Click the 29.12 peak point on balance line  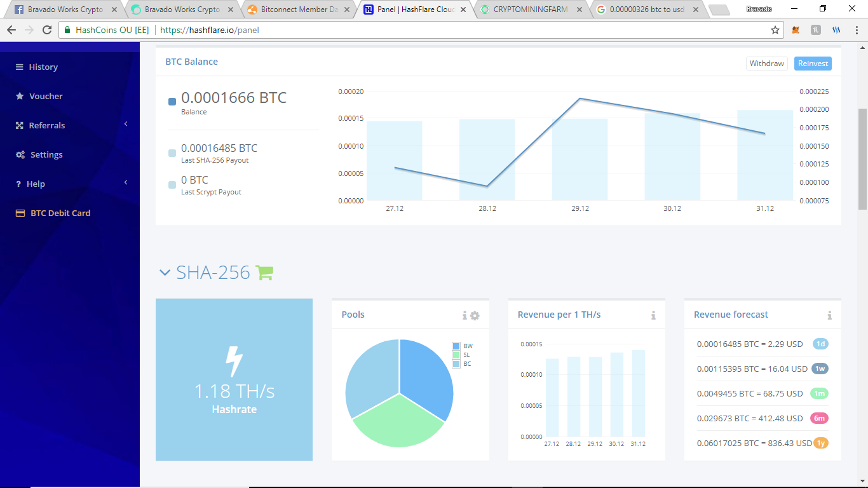(580, 98)
